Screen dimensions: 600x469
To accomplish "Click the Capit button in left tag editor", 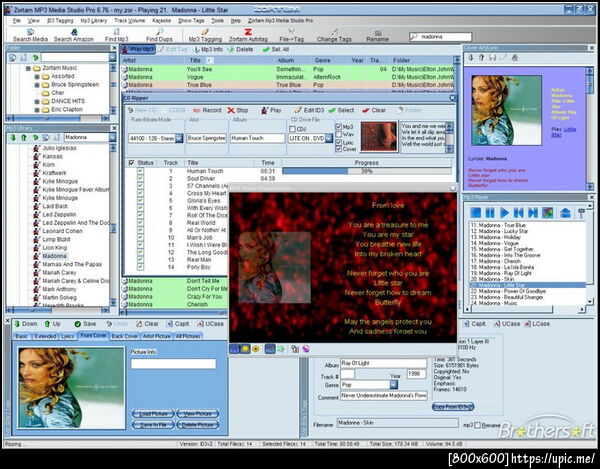I will [x=178, y=324].
